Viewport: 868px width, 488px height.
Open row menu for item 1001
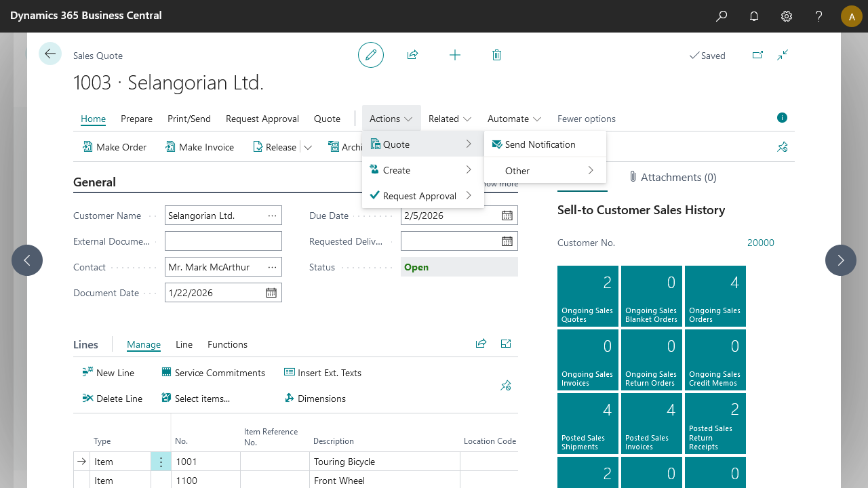[x=161, y=462]
